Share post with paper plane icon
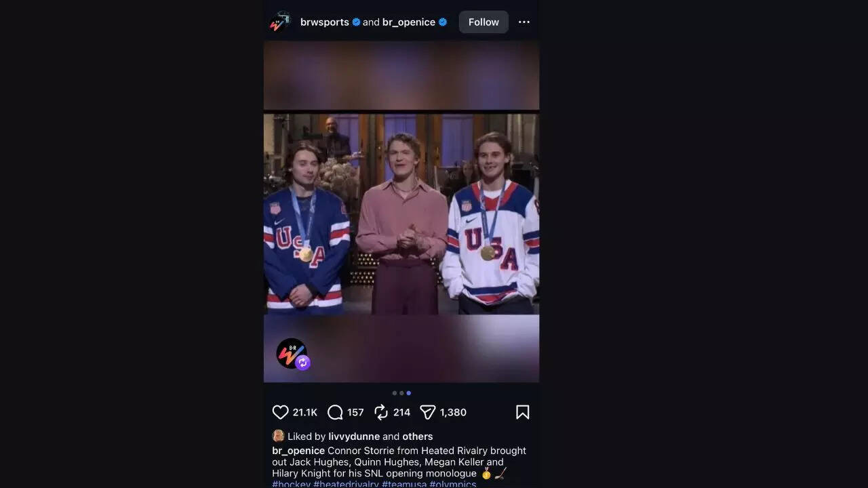868x488 pixels. tap(427, 412)
